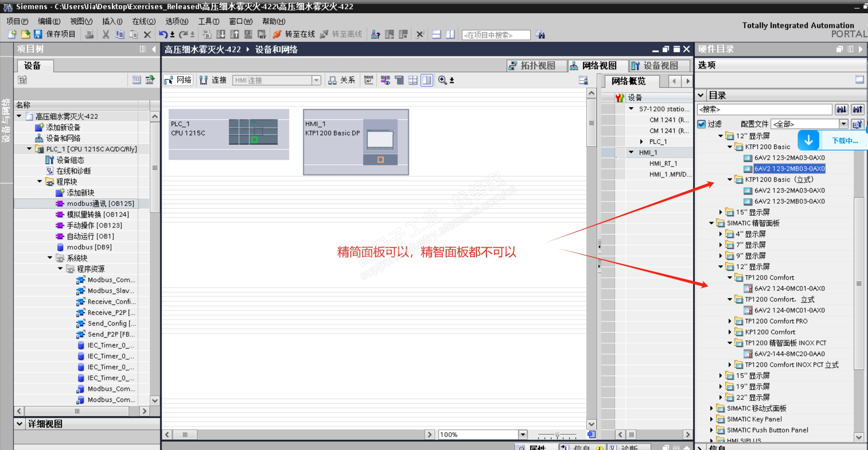This screenshot has width=868, height=450.
Task: Click the hardware catalog 搜索 search field
Action: point(764,109)
